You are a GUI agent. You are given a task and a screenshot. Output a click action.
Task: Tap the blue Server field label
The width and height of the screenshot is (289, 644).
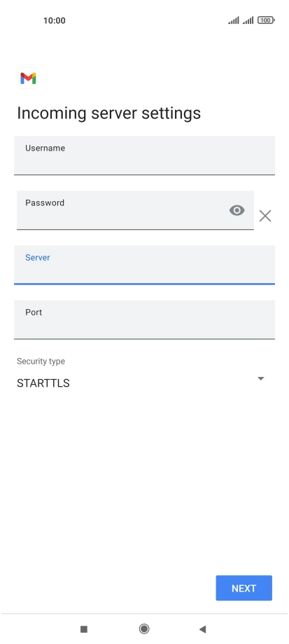(x=38, y=257)
